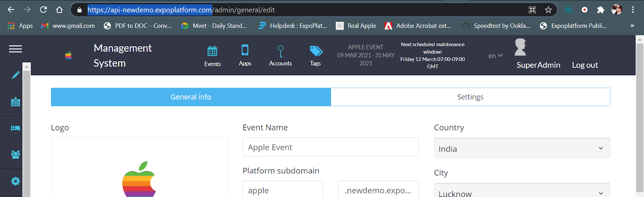Viewport: 644px width, 197px height.
Task: Open Tags from top navigation
Action: [316, 55]
